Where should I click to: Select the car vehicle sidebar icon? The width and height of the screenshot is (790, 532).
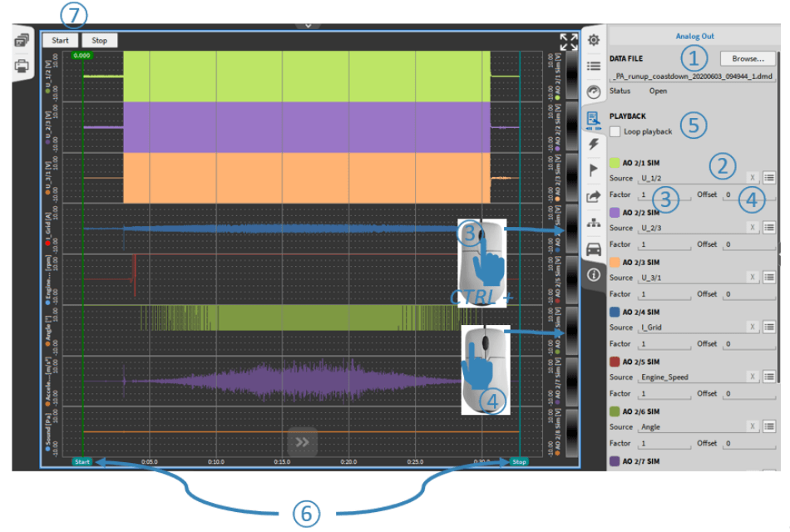[594, 249]
